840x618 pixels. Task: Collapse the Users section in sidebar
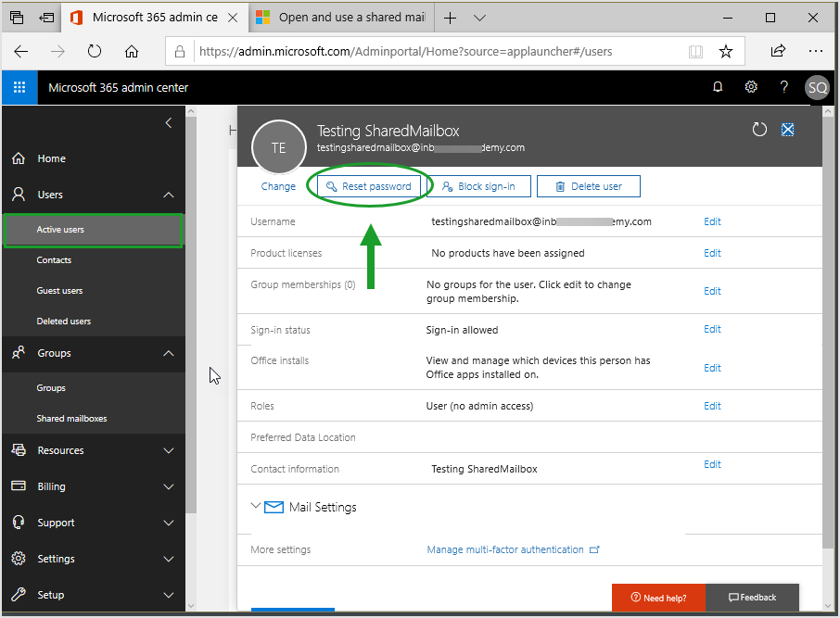pyautogui.click(x=167, y=195)
